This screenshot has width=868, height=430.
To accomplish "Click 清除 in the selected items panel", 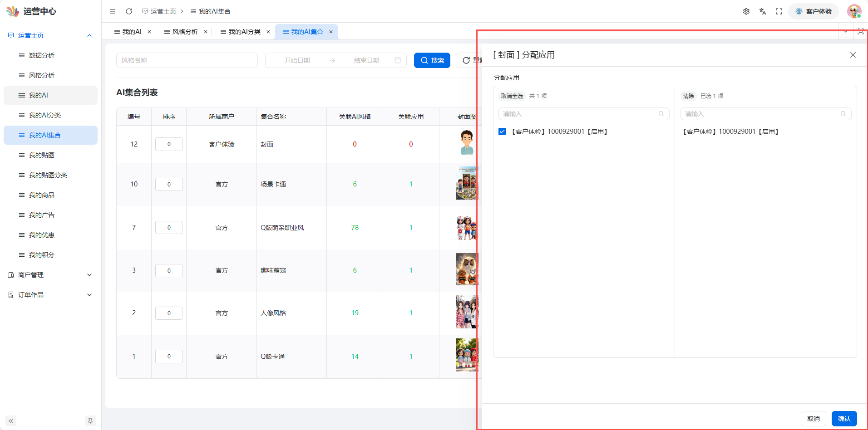I will point(689,96).
